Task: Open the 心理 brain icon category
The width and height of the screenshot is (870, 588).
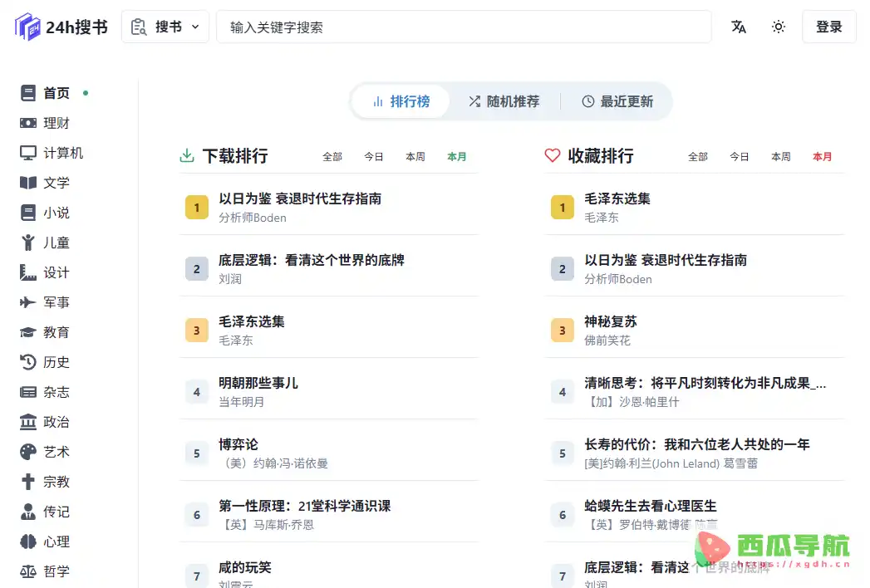Action: (27, 541)
